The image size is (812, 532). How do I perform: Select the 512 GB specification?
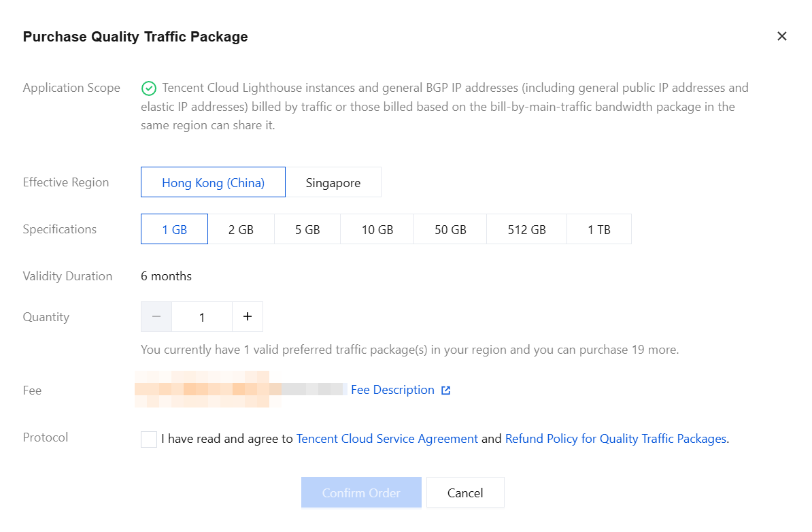(x=526, y=229)
